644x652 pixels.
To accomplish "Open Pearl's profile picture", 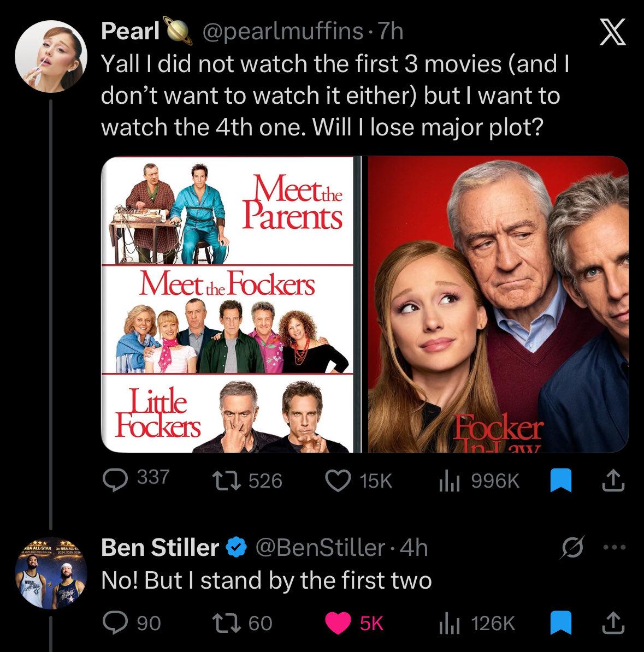I will tap(51, 56).
